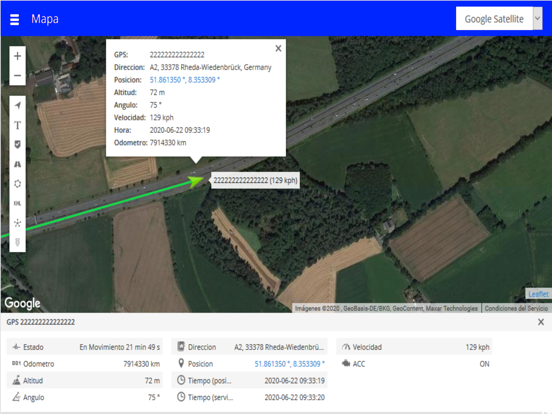Toggle the road route tool icon
This screenshot has height=414, width=552.
18,164
